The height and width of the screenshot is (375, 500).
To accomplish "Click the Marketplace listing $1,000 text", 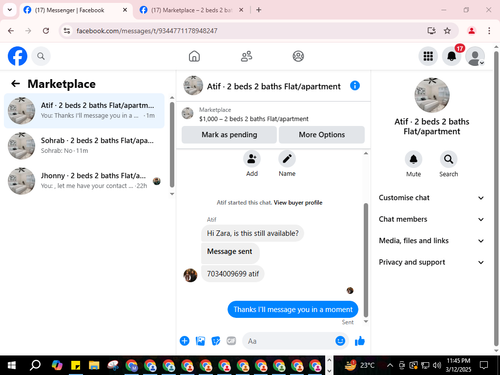I will click(x=254, y=119).
